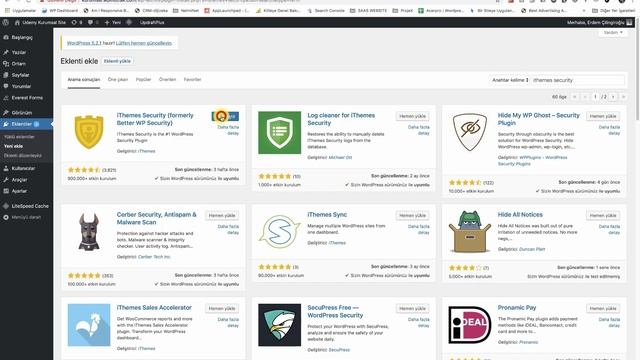This screenshot has width=640, height=360.
Task: Open iThemes Sync plugin title
Action: click(x=327, y=215)
